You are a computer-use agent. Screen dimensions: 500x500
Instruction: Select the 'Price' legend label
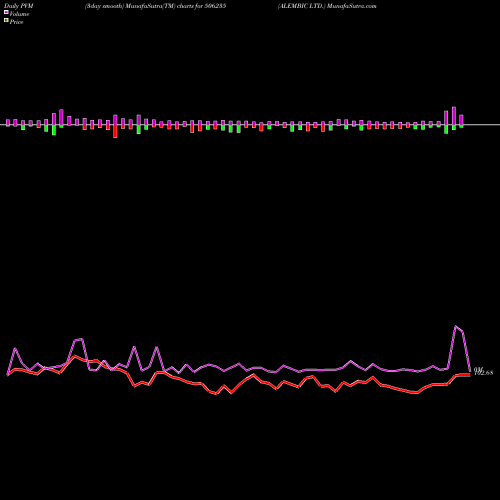pos(16,22)
